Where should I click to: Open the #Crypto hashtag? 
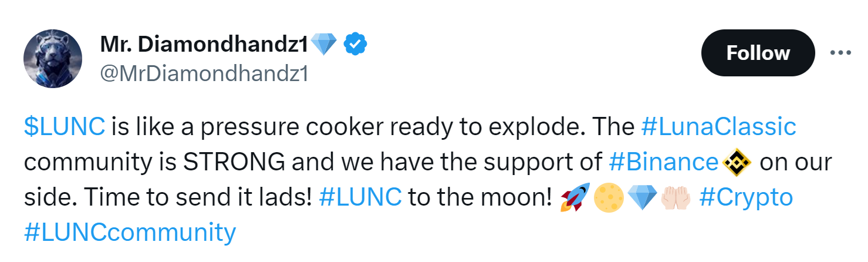click(747, 197)
